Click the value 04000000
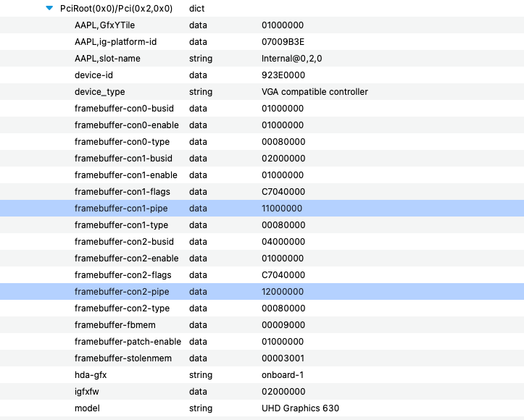Viewport: 524px width, 420px height. [283, 242]
